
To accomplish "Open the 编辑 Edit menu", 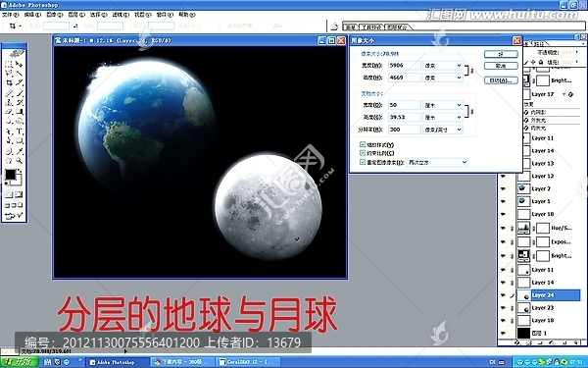I will pos(32,15).
